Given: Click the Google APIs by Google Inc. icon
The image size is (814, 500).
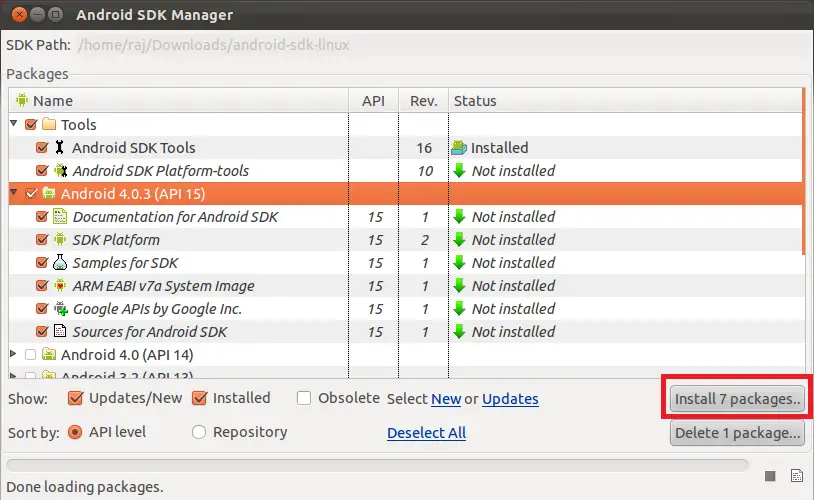Looking at the screenshot, I should point(61,308).
